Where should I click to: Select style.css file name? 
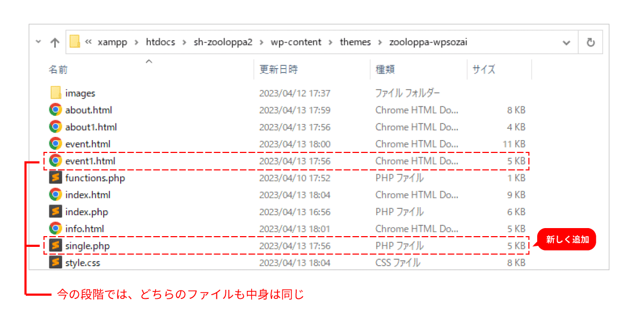(83, 263)
